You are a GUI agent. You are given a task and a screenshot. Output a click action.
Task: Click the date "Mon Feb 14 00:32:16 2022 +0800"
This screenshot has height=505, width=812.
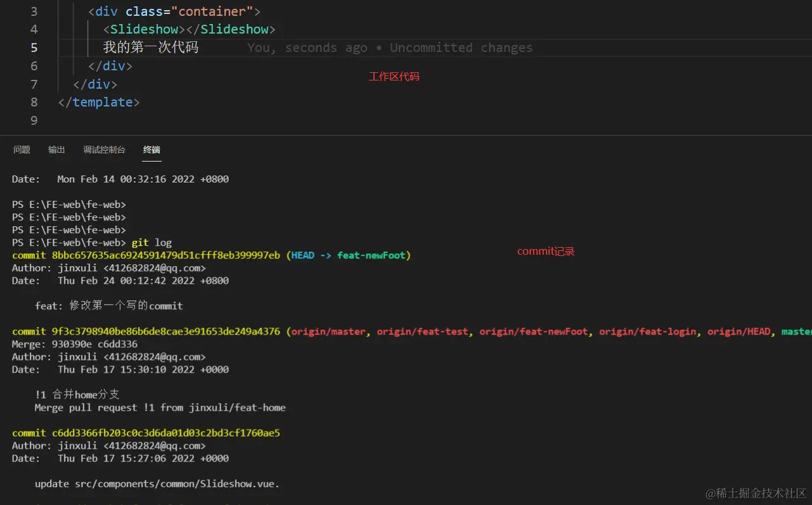pos(143,179)
